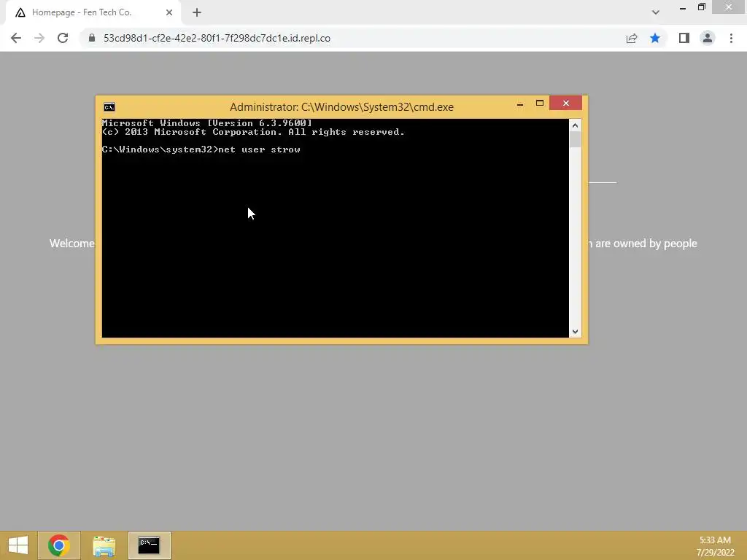The image size is (747, 560).
Task: Select the Homepage - Fen Tech Co. tab
Action: pyautogui.click(x=93, y=12)
